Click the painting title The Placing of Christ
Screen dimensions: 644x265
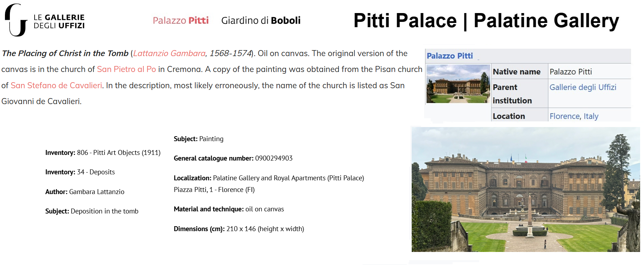coord(65,53)
